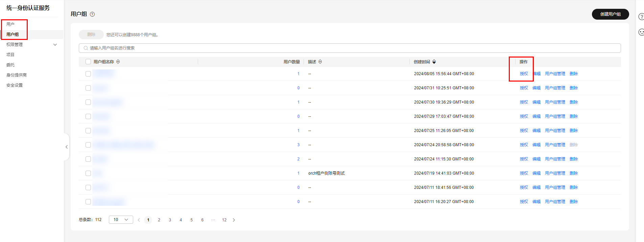
Task: Check the row created 2024/07/24 20:58:58
Action: pyautogui.click(x=88, y=145)
